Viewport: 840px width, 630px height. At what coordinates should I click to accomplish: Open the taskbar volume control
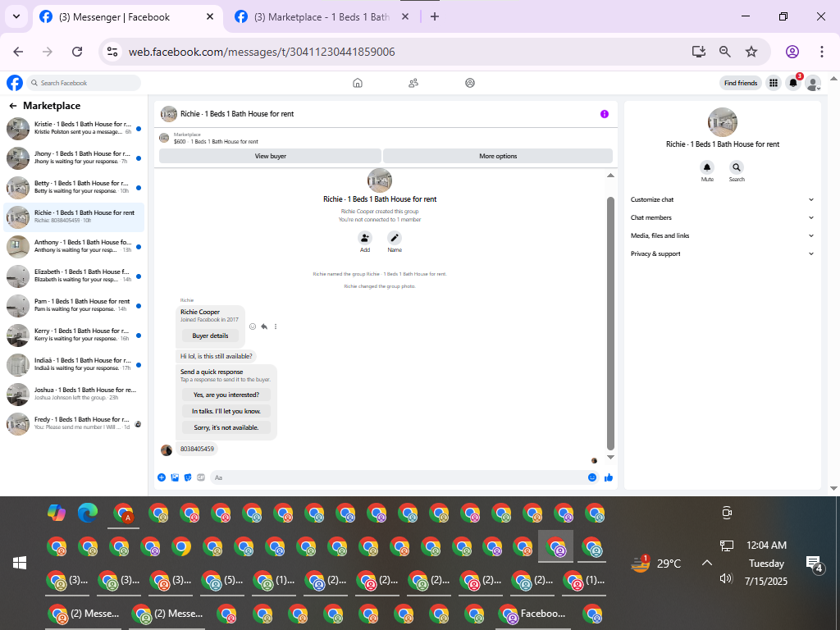(x=726, y=578)
